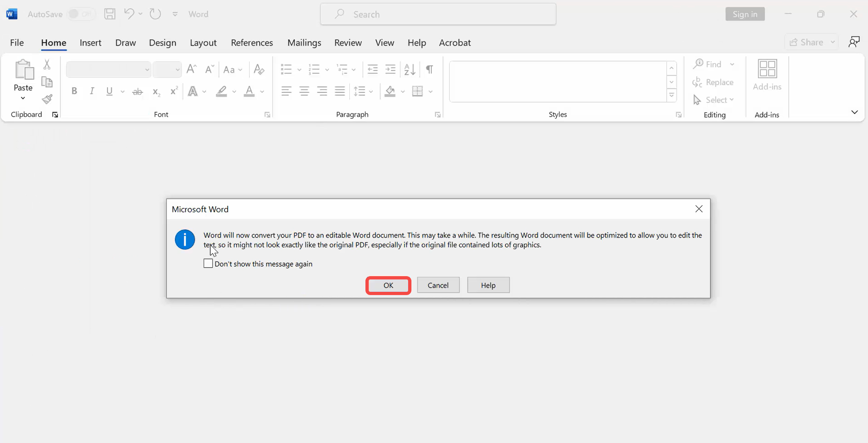Click Decrease Indent icon

[x=372, y=69]
